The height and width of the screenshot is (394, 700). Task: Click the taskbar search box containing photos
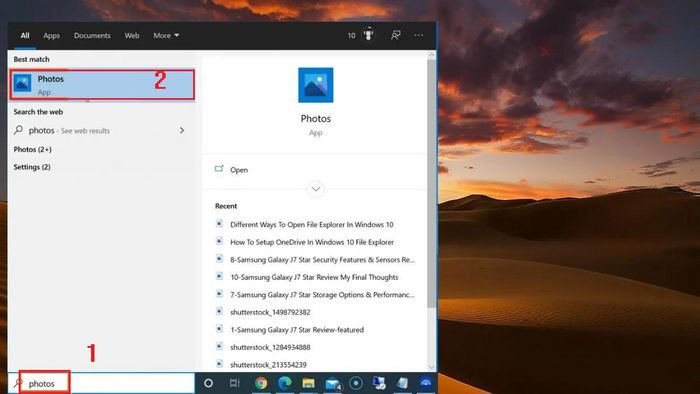pos(102,383)
